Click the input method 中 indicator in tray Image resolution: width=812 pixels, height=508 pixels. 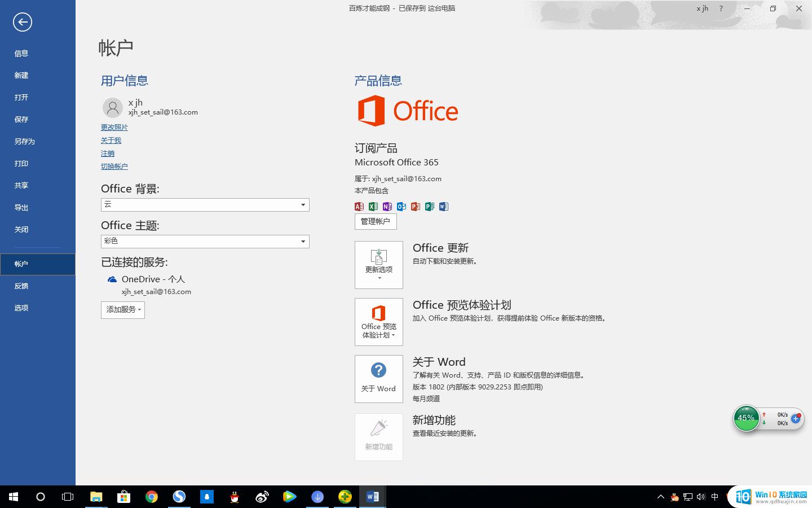point(715,497)
